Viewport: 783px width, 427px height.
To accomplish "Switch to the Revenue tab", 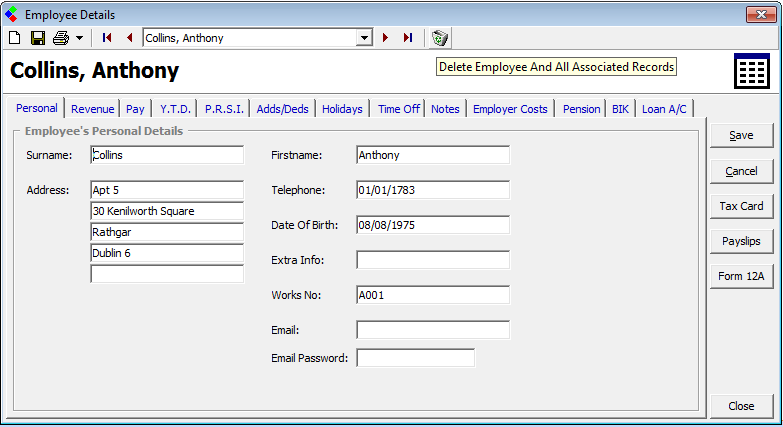I will point(92,109).
